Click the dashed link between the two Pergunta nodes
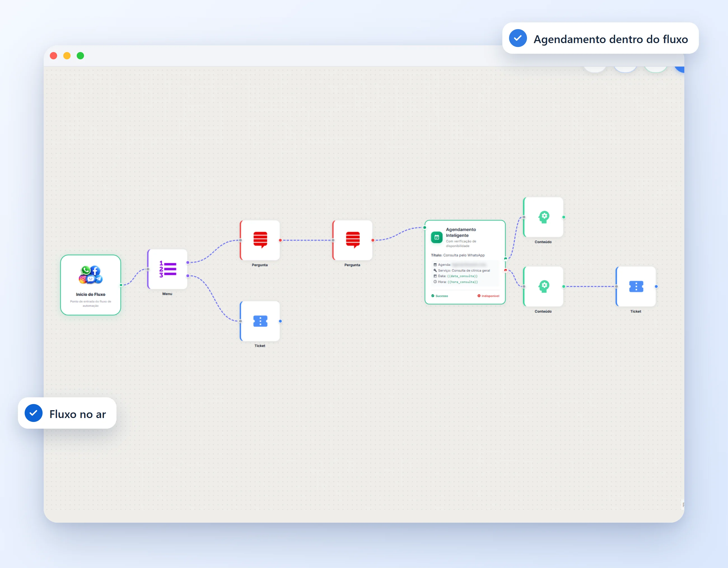Viewport: 728px width, 568px height. (307, 240)
